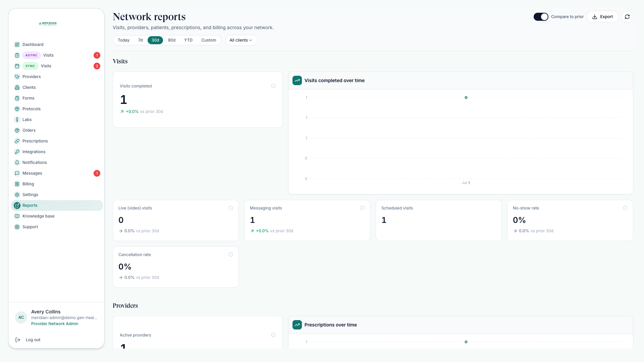Show info for No-show rate card
The width and height of the screenshot is (644, 362).
pyautogui.click(x=625, y=208)
